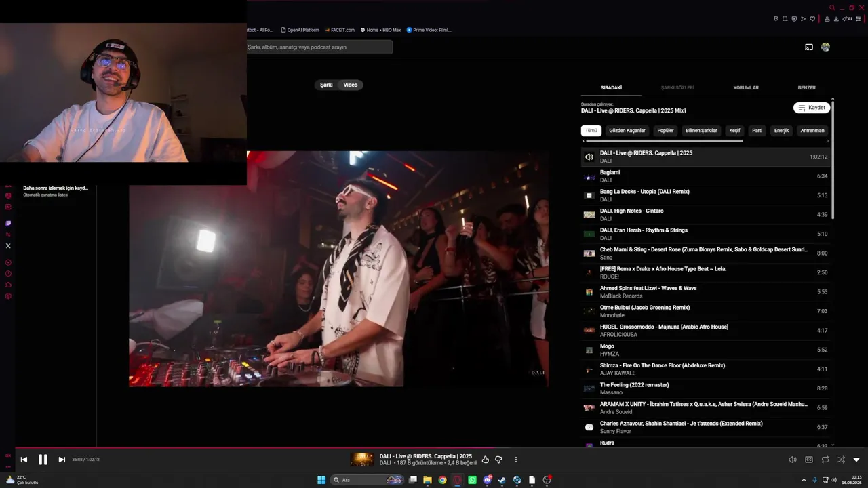Play DALI, High Notes - Cintaro
868x488 pixels.
pyautogui.click(x=705, y=215)
